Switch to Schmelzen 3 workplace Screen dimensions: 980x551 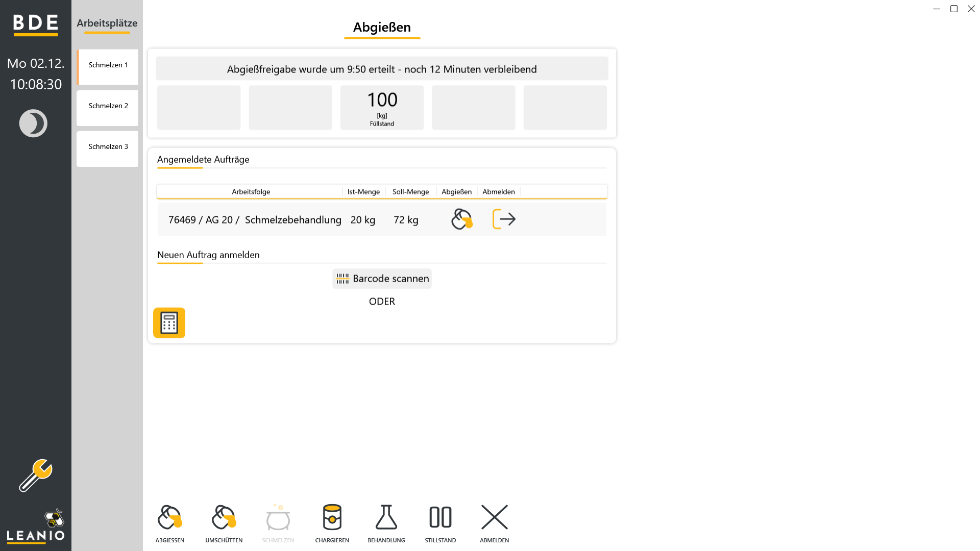point(108,149)
